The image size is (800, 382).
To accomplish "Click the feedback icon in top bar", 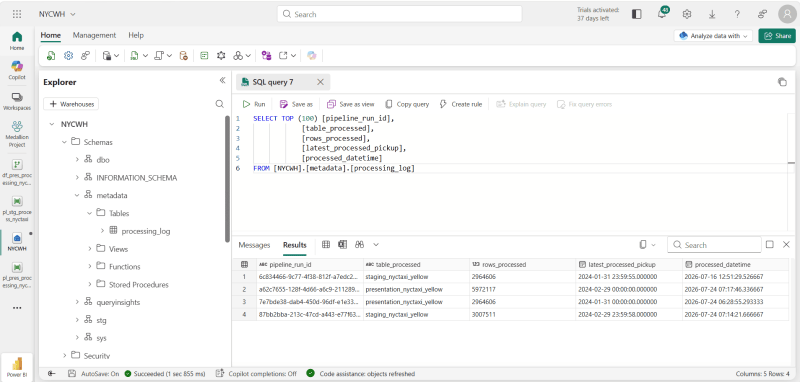I will point(763,14).
